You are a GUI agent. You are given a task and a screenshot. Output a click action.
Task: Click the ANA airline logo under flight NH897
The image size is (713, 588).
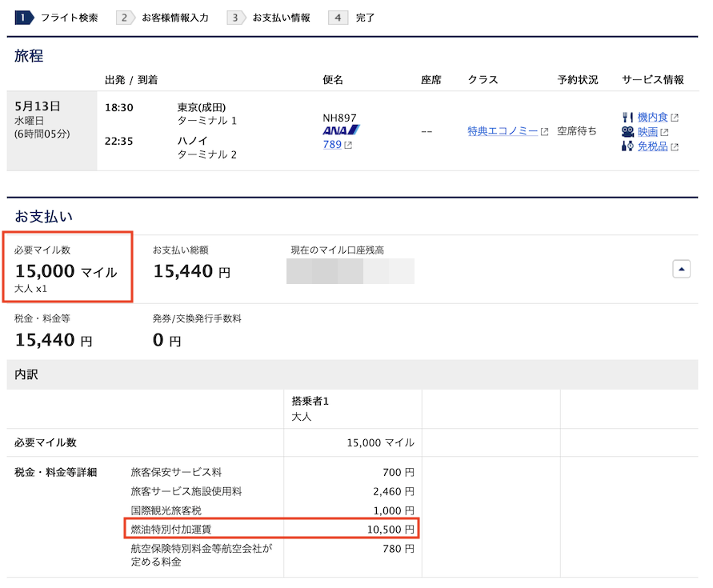click(x=340, y=128)
